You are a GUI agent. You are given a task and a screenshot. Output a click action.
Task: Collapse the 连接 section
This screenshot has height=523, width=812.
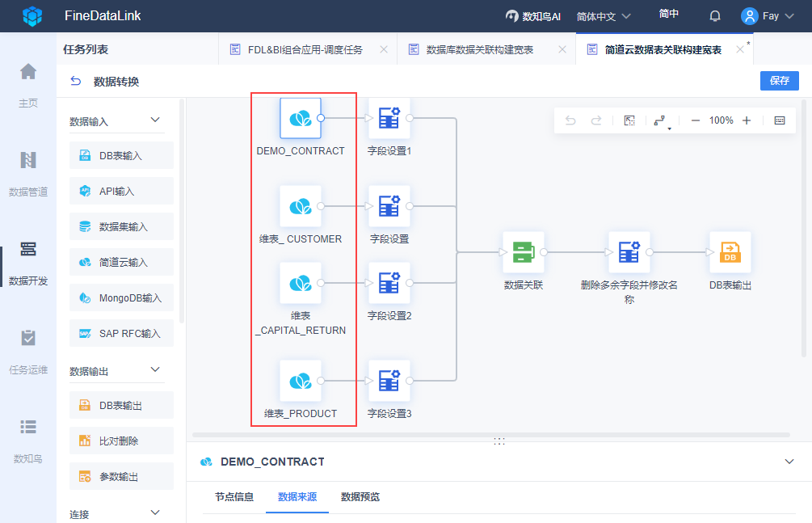[155, 513]
